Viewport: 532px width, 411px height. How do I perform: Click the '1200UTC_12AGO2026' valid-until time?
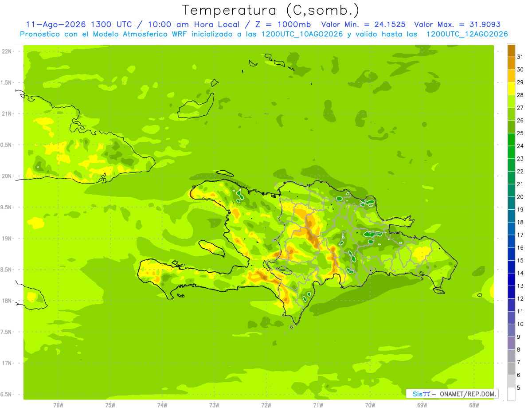pyautogui.click(x=467, y=34)
